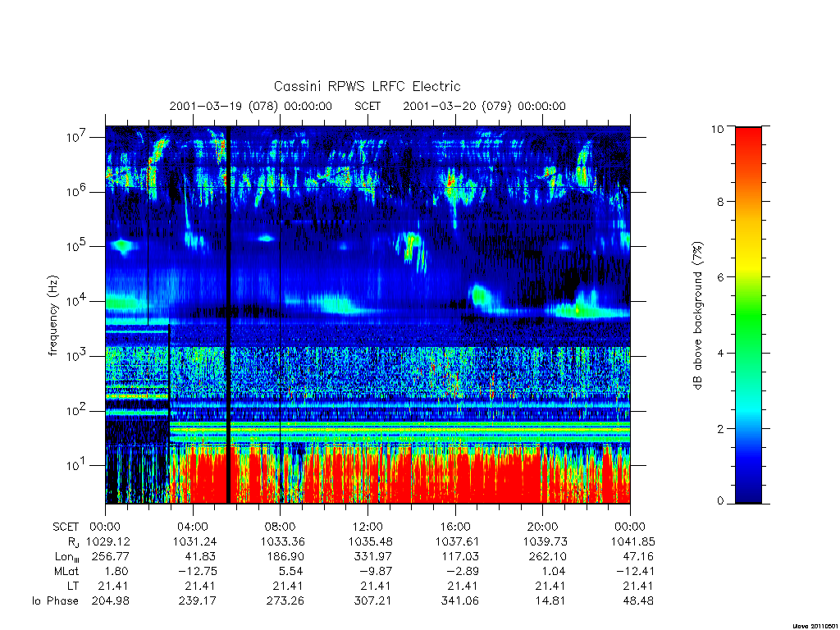The image size is (840, 630).
Task: Select end timestamp '2001-03-20 (079) 00:00:00'
Action: [x=484, y=106]
